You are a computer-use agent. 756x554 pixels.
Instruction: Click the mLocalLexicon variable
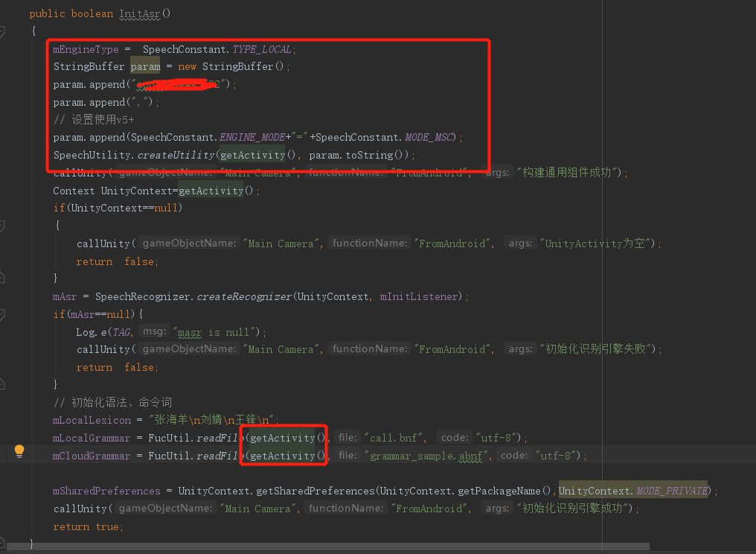pos(92,420)
